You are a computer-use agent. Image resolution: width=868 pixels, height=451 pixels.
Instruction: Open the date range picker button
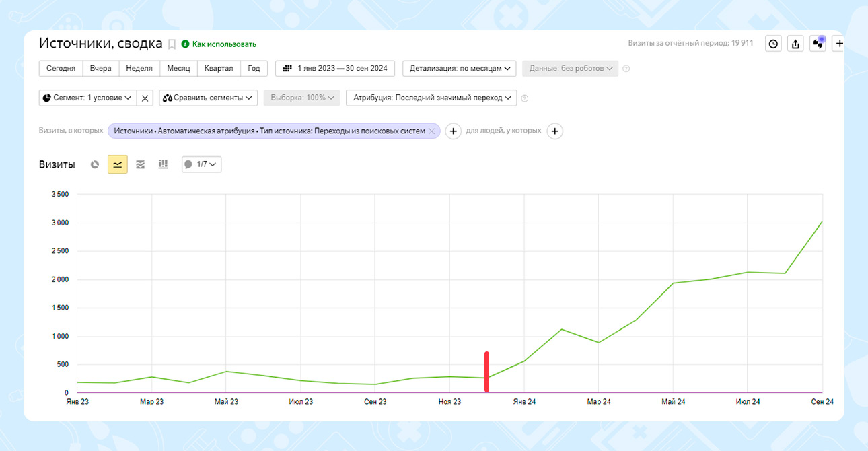(335, 69)
